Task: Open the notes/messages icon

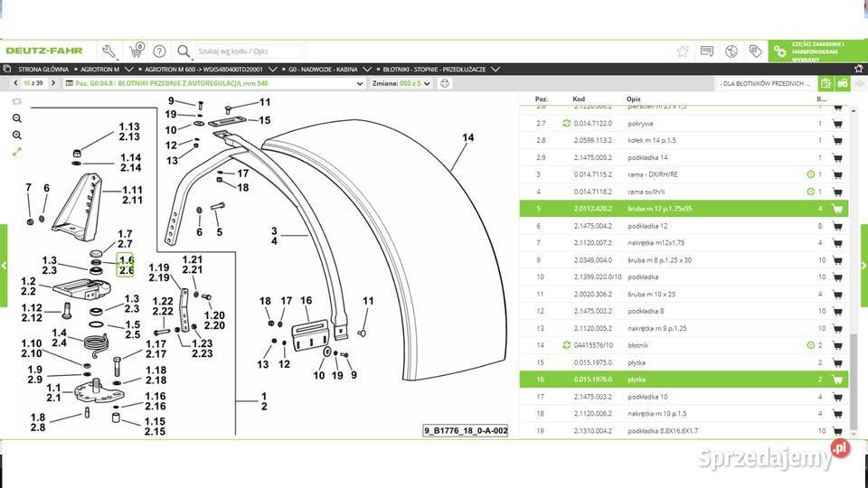Action: 707,52
